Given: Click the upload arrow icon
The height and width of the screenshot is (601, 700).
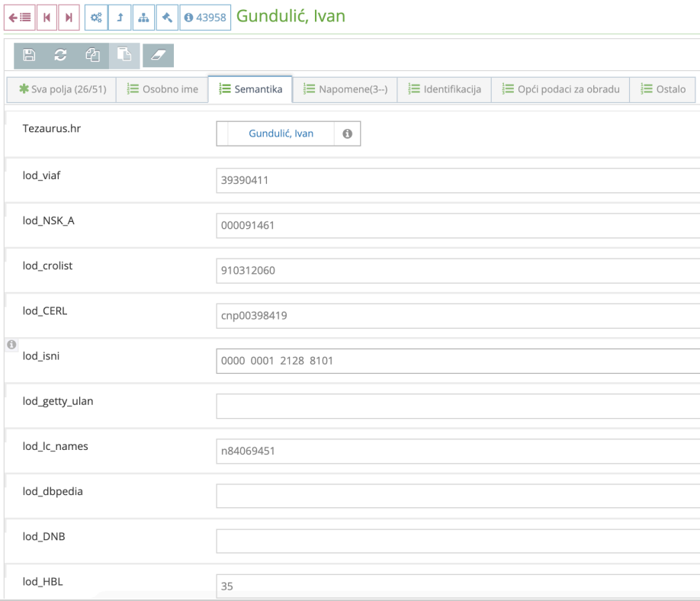Looking at the screenshot, I should [120, 17].
